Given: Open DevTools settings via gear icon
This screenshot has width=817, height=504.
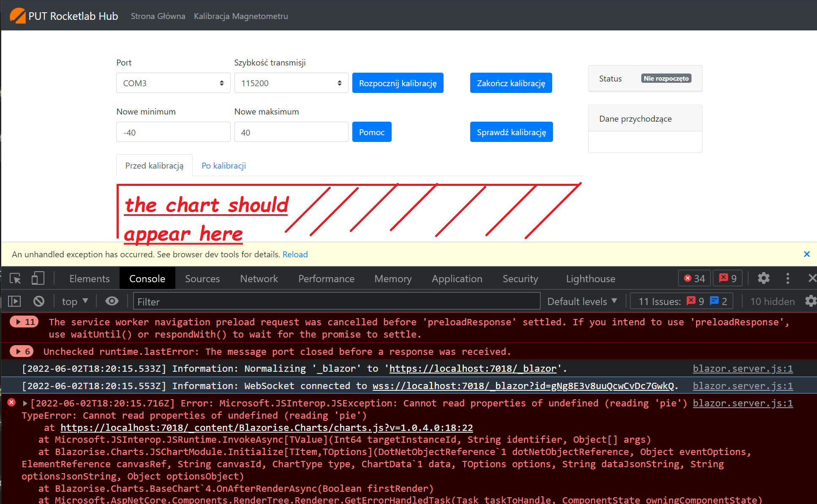Looking at the screenshot, I should click(x=763, y=278).
